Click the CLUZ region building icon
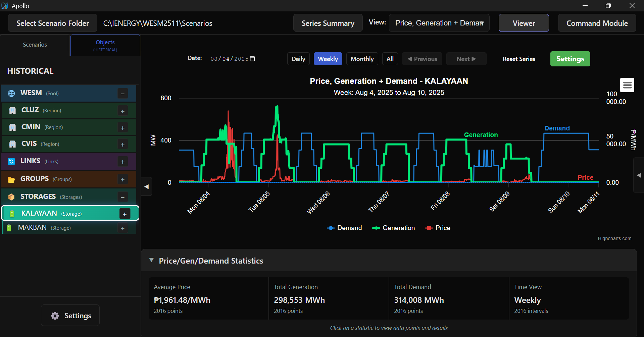This screenshot has width=644, height=337. (x=12, y=110)
